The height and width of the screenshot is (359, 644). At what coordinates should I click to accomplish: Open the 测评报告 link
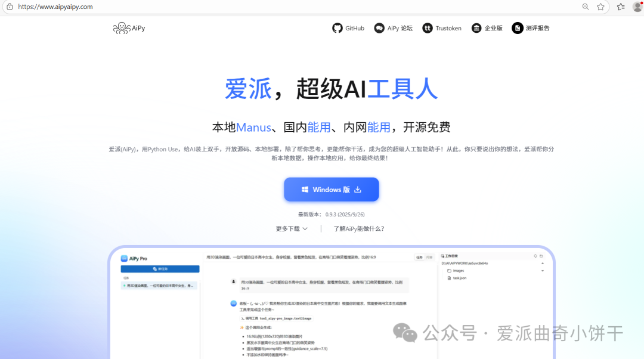point(531,28)
